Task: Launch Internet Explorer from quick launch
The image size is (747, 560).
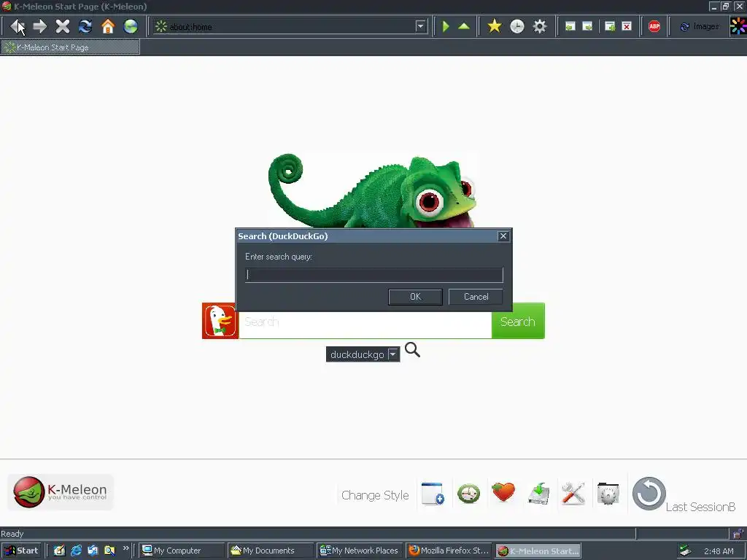Action: point(76,551)
